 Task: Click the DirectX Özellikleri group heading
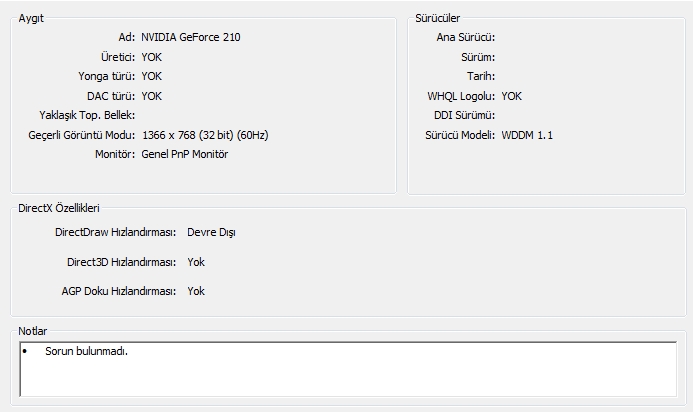point(59,208)
